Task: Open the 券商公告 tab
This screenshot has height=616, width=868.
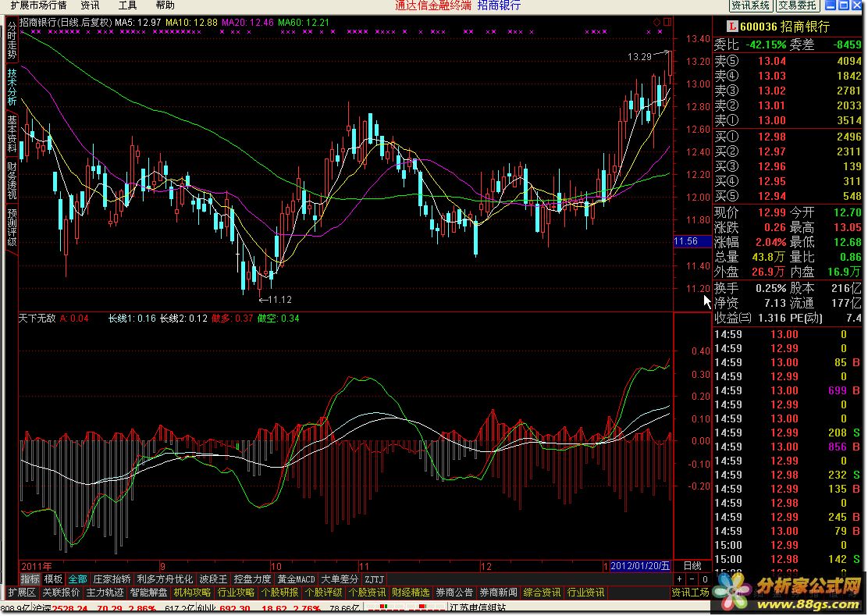Action: pos(454,593)
